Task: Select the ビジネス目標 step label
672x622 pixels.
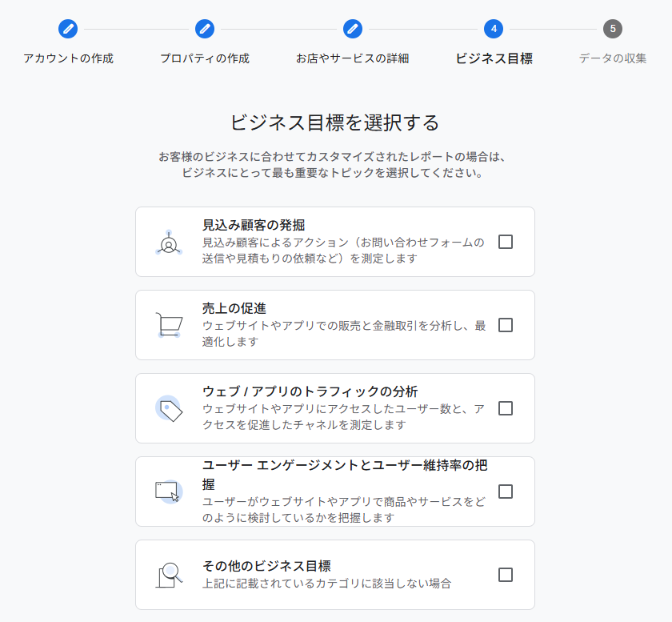Action: (494, 58)
